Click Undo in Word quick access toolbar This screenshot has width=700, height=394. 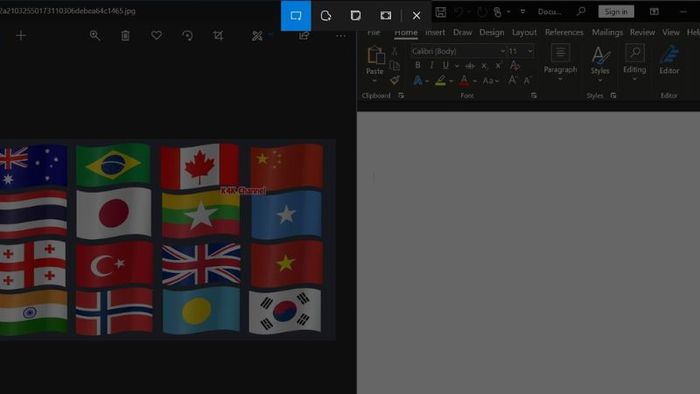pyautogui.click(x=458, y=12)
